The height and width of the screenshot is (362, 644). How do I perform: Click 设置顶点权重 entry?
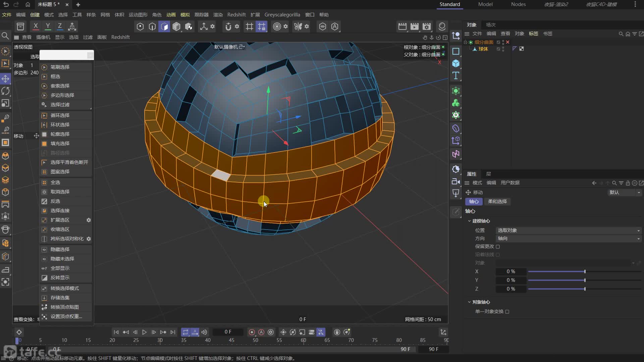66,316
